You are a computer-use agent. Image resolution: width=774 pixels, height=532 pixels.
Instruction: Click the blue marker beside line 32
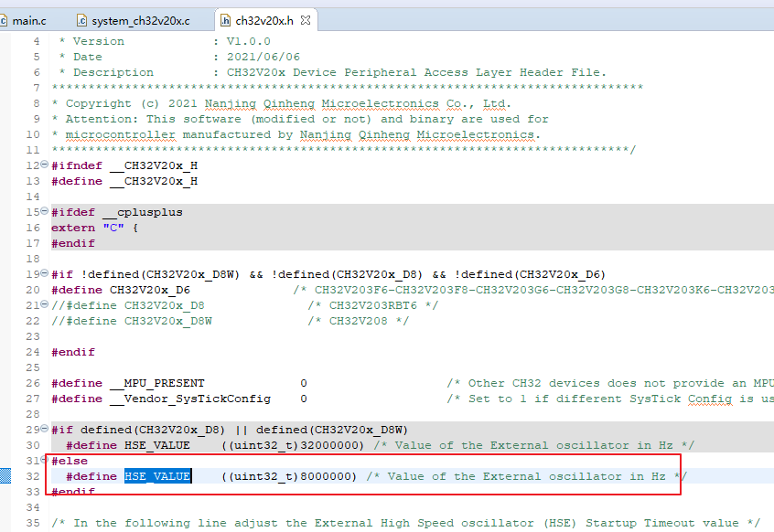tap(5, 476)
